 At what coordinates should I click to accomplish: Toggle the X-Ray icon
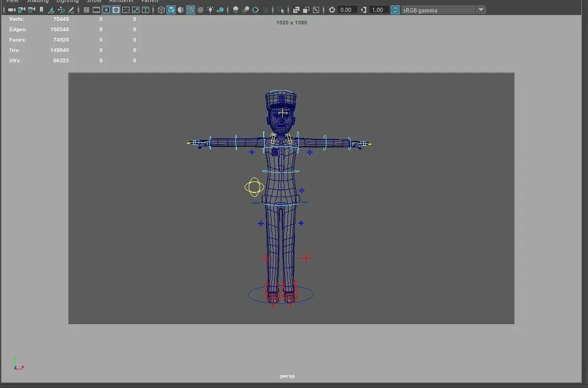tap(296, 10)
